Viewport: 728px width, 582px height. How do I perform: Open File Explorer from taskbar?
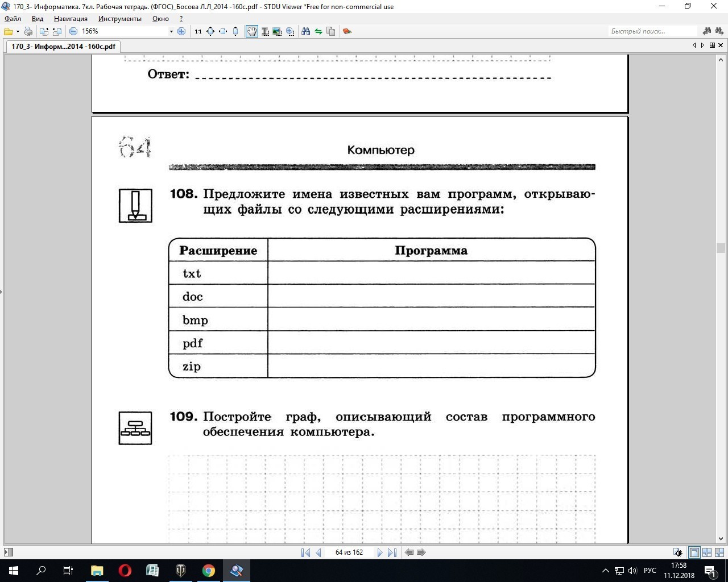coord(97,571)
